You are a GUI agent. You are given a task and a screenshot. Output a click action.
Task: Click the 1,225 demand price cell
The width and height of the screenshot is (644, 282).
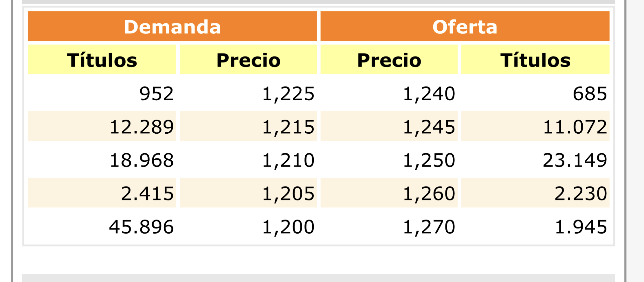pyautogui.click(x=248, y=93)
